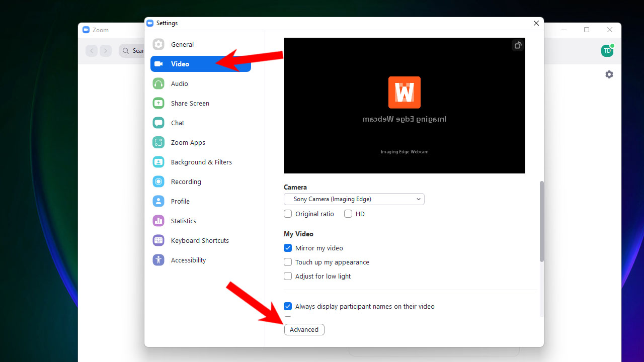Open the Statistics settings section
Image resolution: width=644 pixels, height=362 pixels.
tap(183, 221)
